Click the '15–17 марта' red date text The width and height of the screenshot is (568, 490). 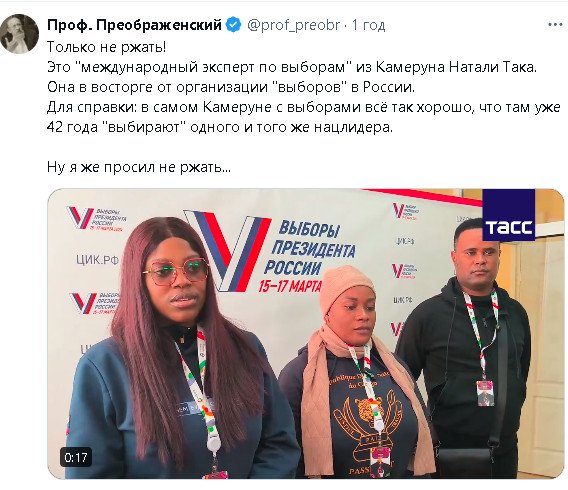coord(290,286)
